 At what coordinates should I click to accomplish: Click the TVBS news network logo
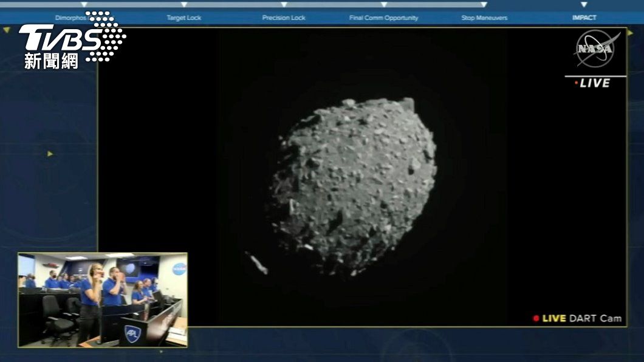click(72, 40)
